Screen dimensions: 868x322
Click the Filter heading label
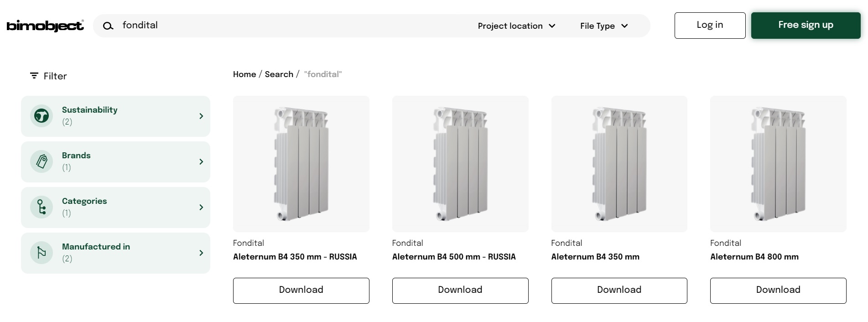55,76
